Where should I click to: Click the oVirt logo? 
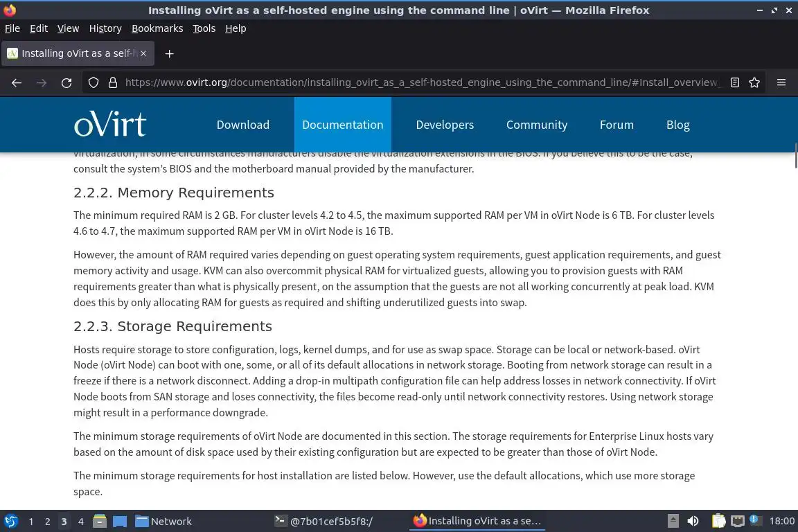[110, 124]
